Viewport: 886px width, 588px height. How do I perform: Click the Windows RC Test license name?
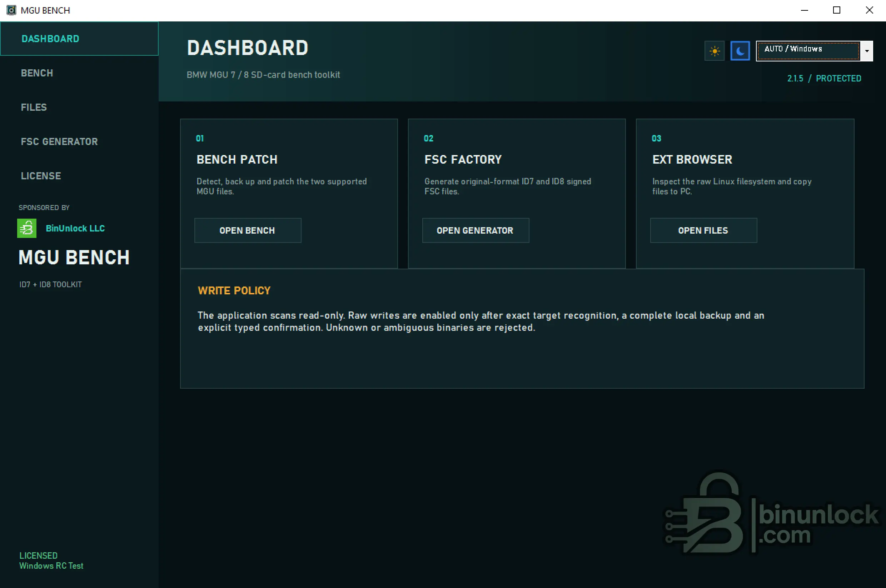pos(51,565)
